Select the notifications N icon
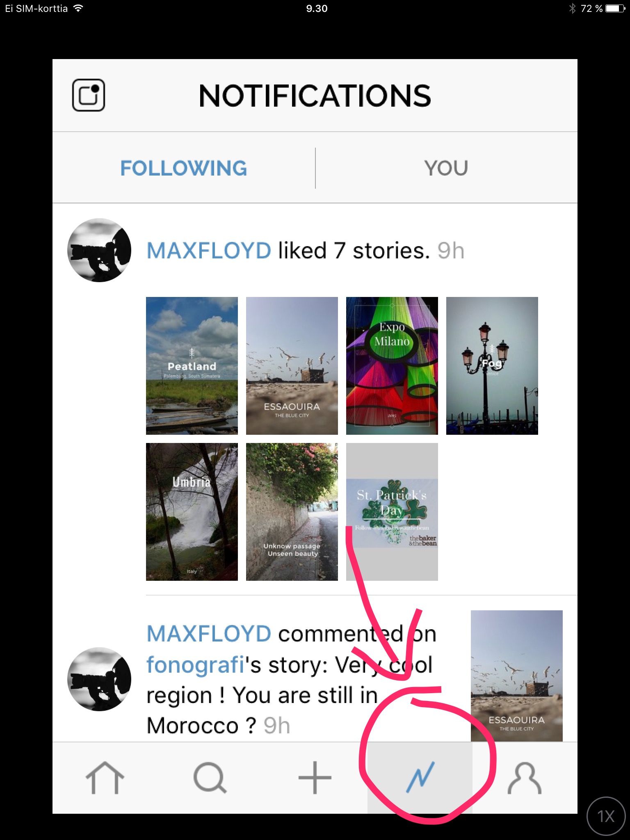 tap(420, 778)
